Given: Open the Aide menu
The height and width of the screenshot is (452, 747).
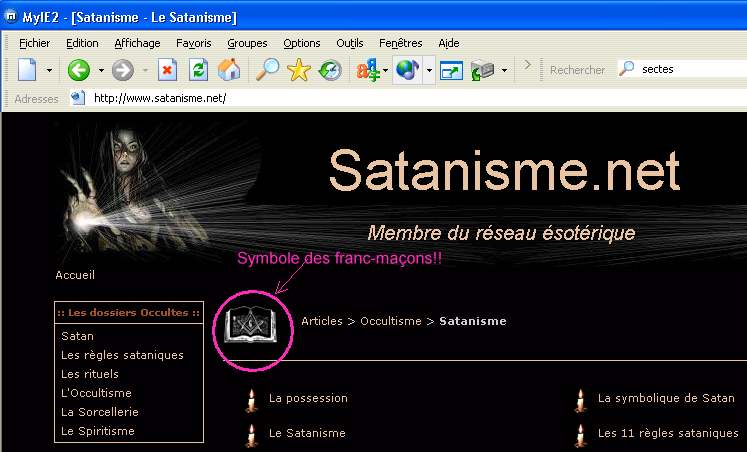Looking at the screenshot, I should click(449, 43).
